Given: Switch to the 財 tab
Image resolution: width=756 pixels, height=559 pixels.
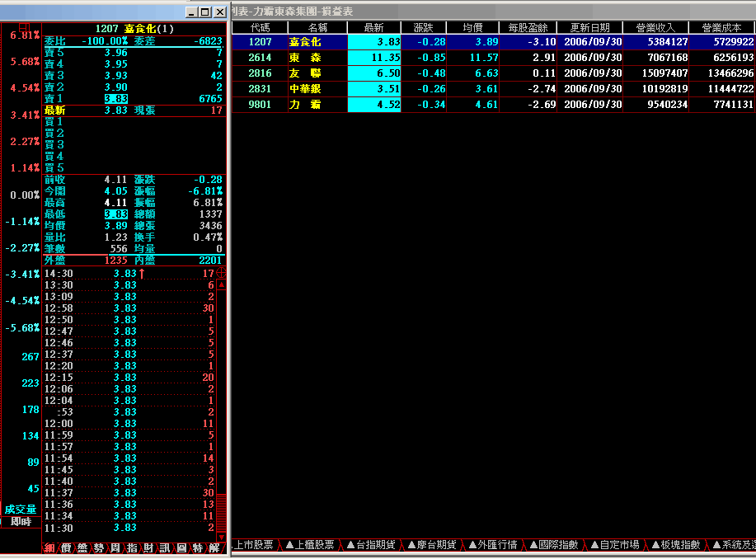Looking at the screenshot, I should click(x=148, y=548).
